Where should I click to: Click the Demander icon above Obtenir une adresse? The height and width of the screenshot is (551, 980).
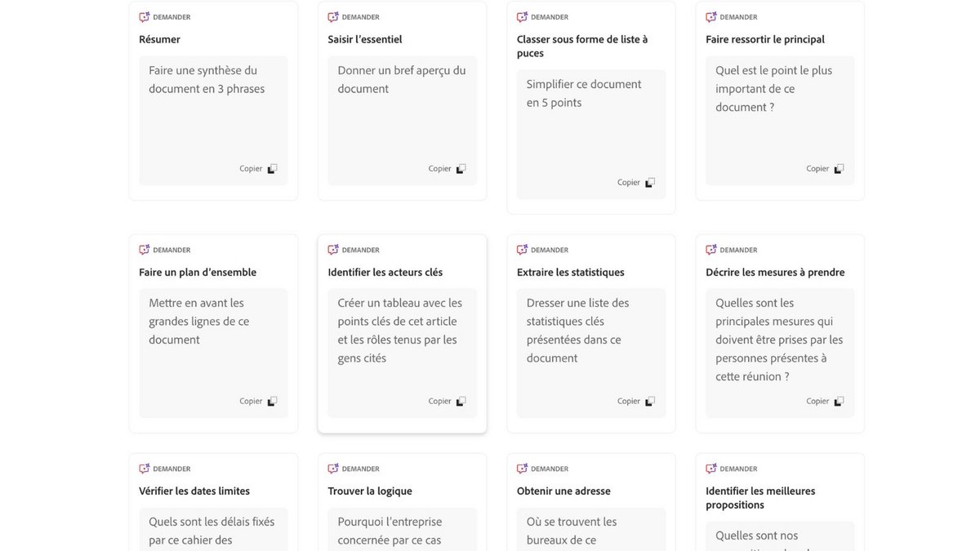pos(523,469)
